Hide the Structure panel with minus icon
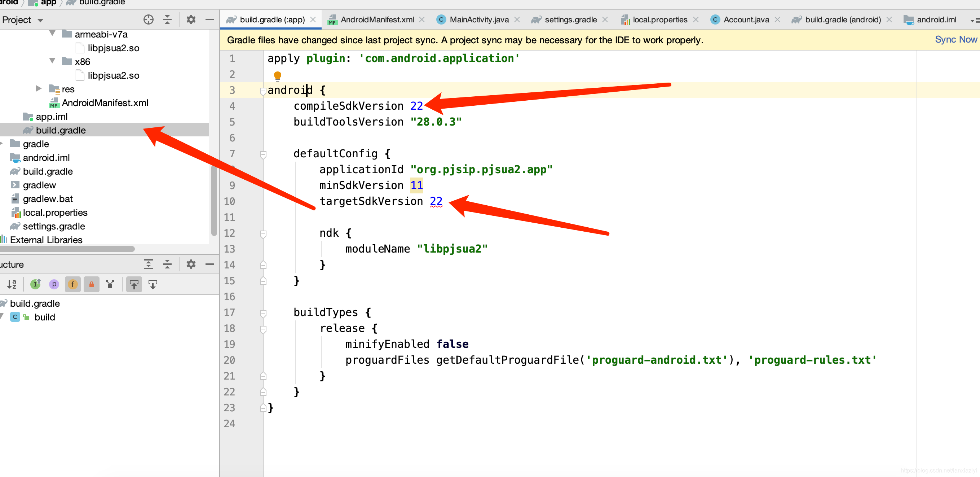This screenshot has height=477, width=980. tap(209, 264)
